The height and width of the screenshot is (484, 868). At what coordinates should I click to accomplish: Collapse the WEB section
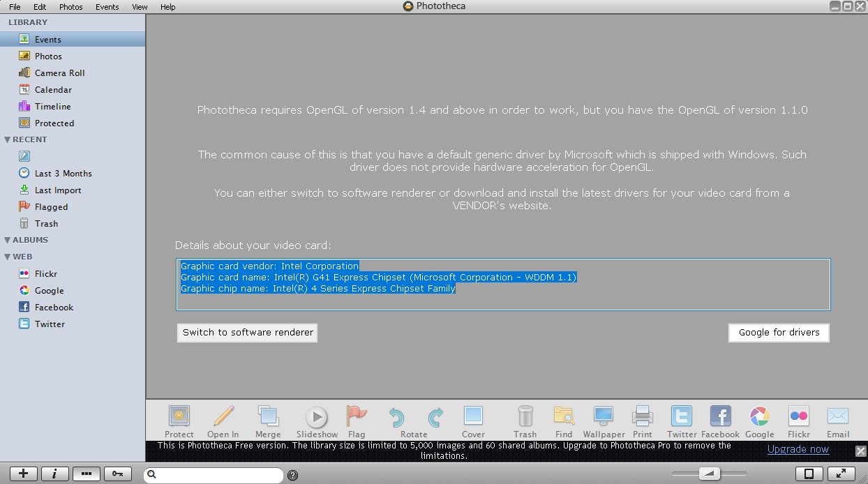(8, 257)
